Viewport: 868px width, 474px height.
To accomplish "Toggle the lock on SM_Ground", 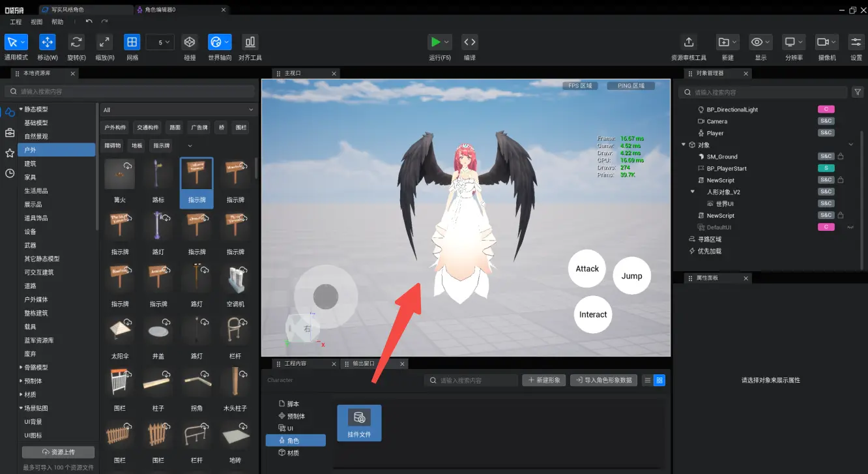I will coord(841,156).
